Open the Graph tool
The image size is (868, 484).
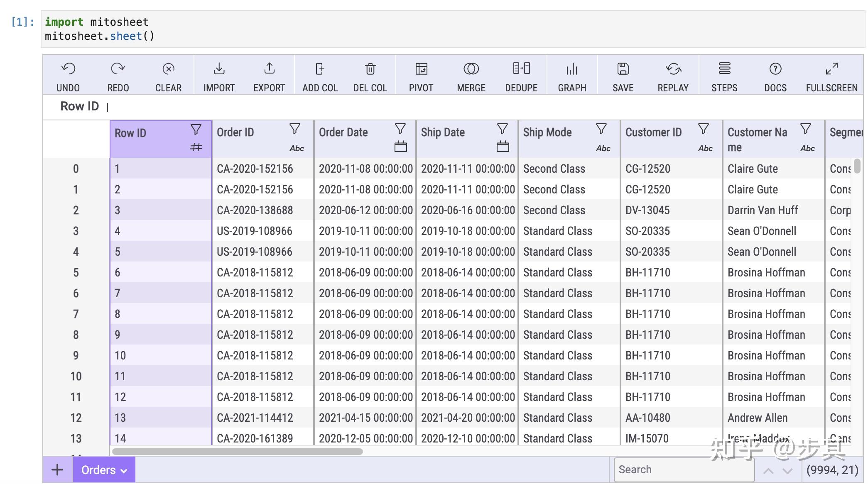tap(572, 69)
